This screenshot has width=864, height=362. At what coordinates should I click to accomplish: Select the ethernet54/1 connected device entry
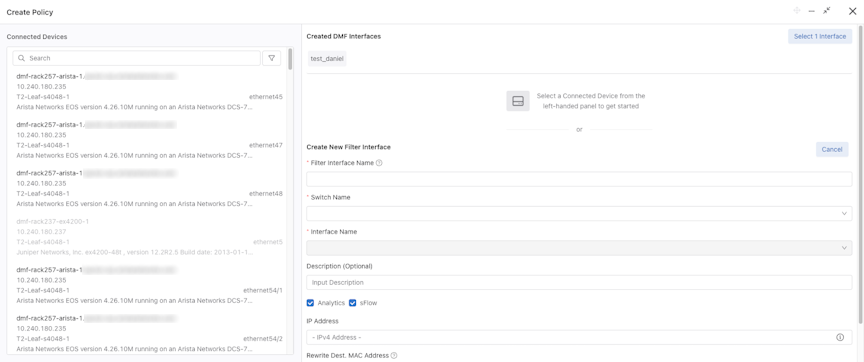coord(149,285)
